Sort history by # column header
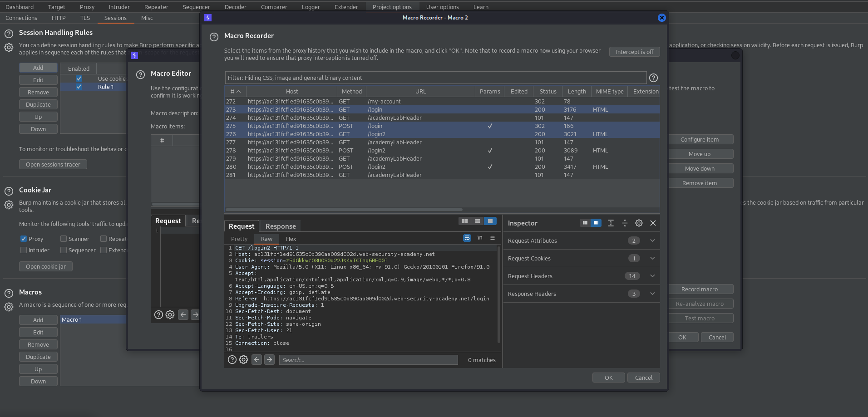 236,91
